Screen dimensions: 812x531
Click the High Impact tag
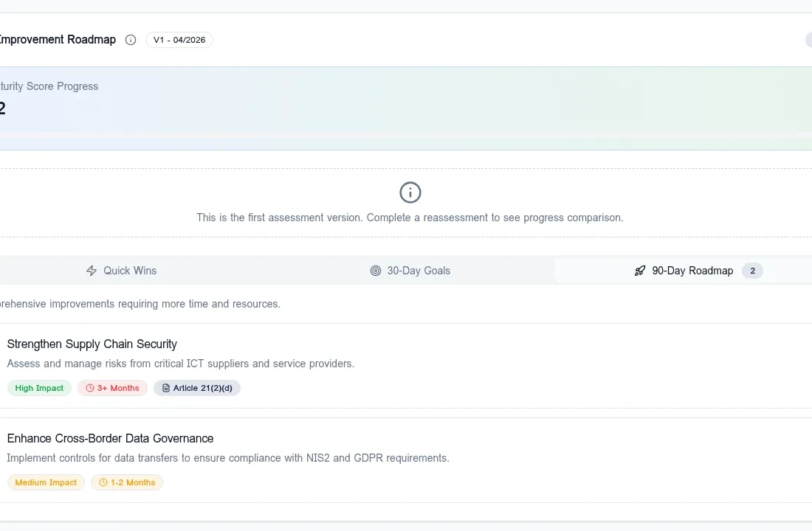click(39, 388)
